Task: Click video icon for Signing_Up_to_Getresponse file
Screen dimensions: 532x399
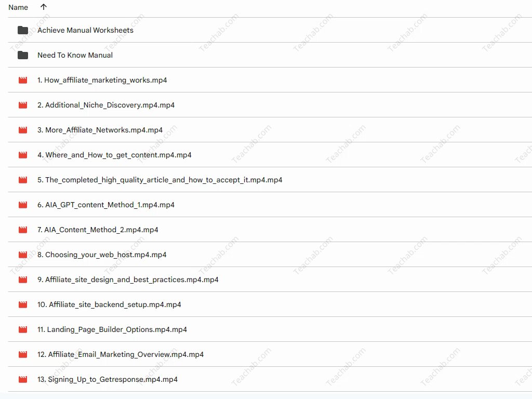Action: pos(23,379)
